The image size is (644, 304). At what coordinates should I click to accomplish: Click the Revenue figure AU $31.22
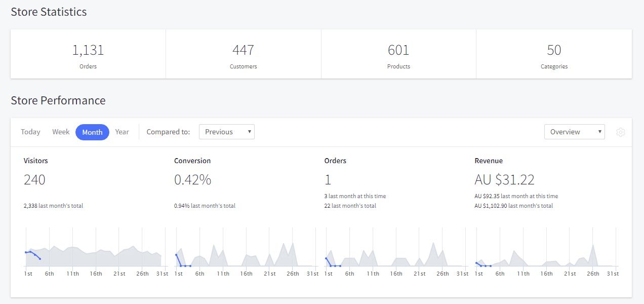pyautogui.click(x=503, y=179)
